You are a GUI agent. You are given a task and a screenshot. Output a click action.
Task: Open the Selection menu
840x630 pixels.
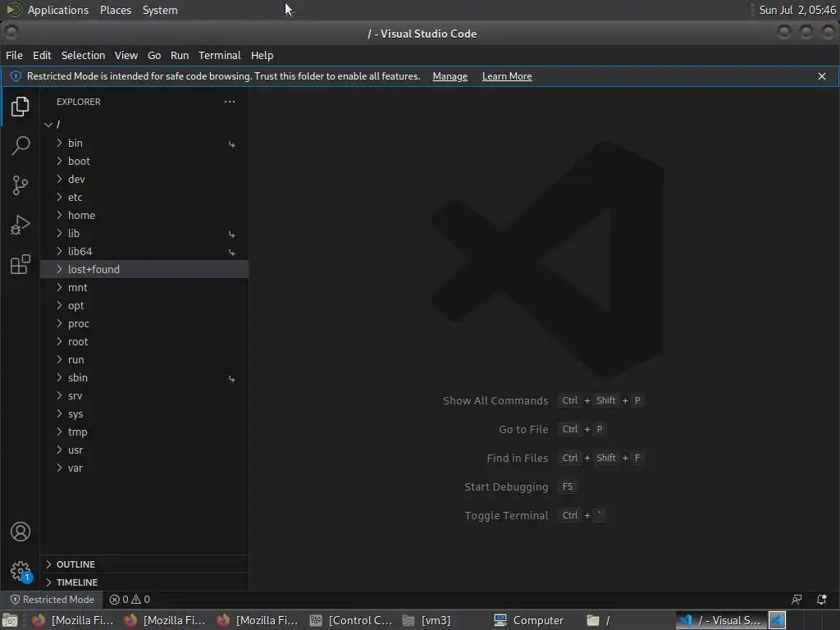point(83,55)
